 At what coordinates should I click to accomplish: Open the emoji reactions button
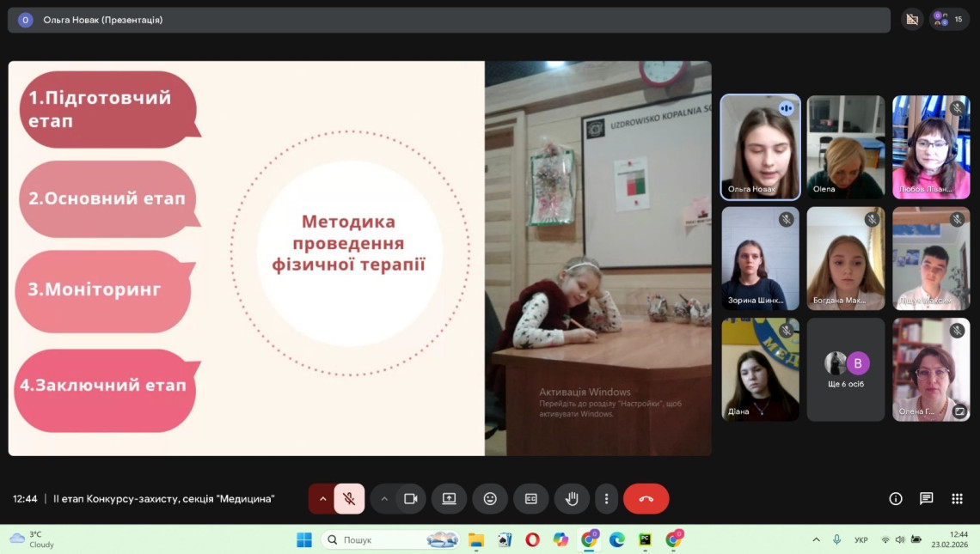click(x=490, y=499)
